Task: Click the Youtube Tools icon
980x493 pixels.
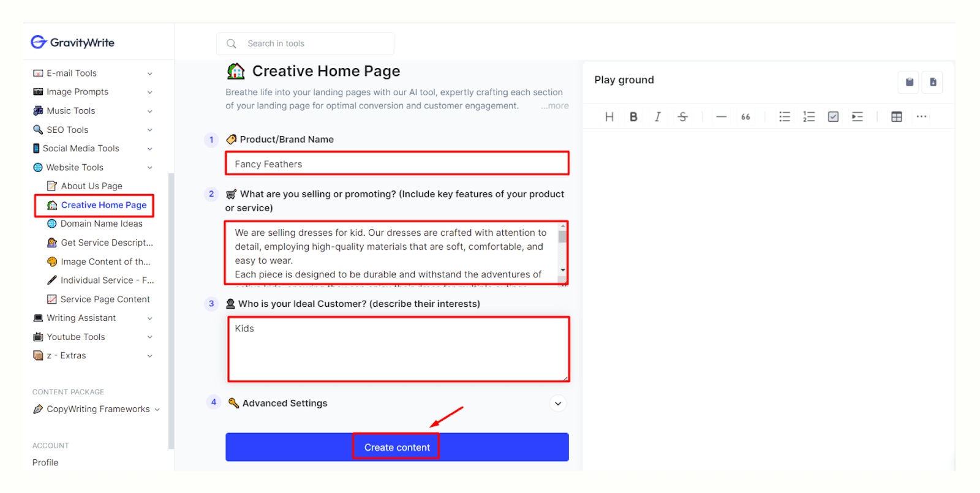Action: pos(38,337)
